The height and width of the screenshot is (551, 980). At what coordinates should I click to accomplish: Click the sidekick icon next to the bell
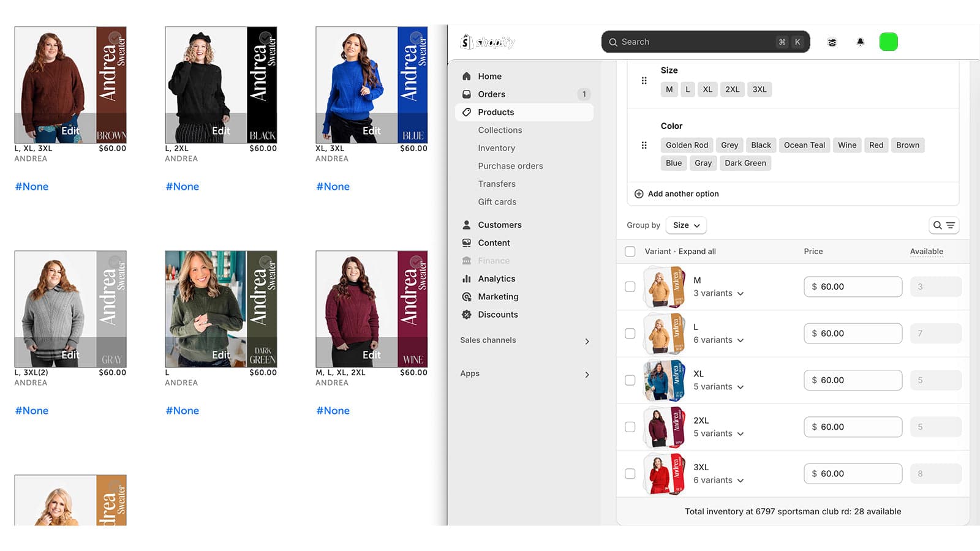point(832,42)
